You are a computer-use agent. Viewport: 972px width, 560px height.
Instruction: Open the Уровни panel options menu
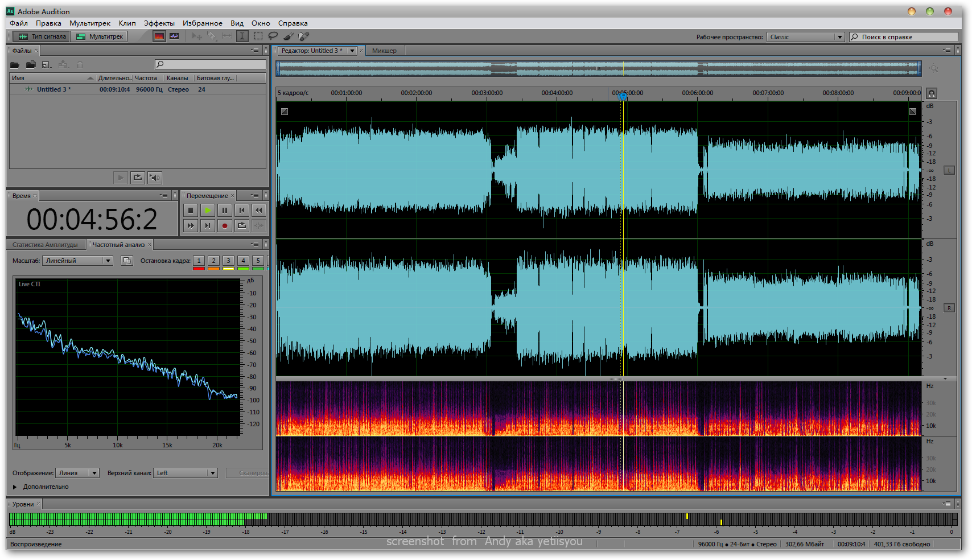pyautogui.click(x=947, y=504)
